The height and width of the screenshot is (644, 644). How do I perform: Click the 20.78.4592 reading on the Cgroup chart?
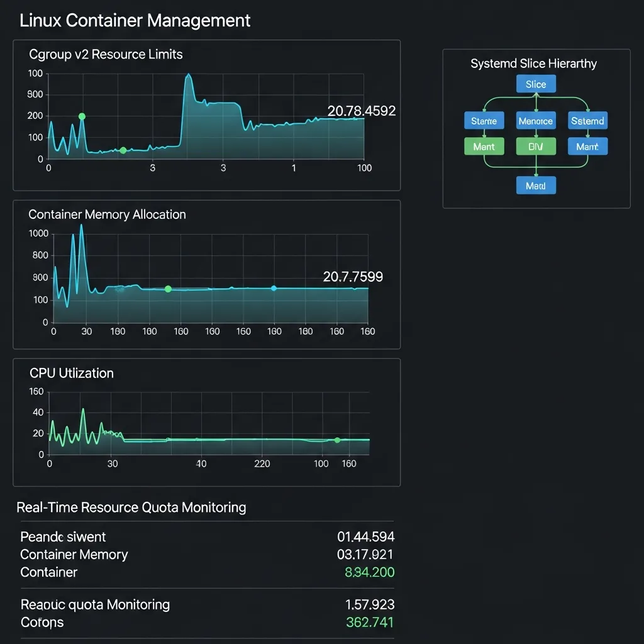tap(362, 111)
